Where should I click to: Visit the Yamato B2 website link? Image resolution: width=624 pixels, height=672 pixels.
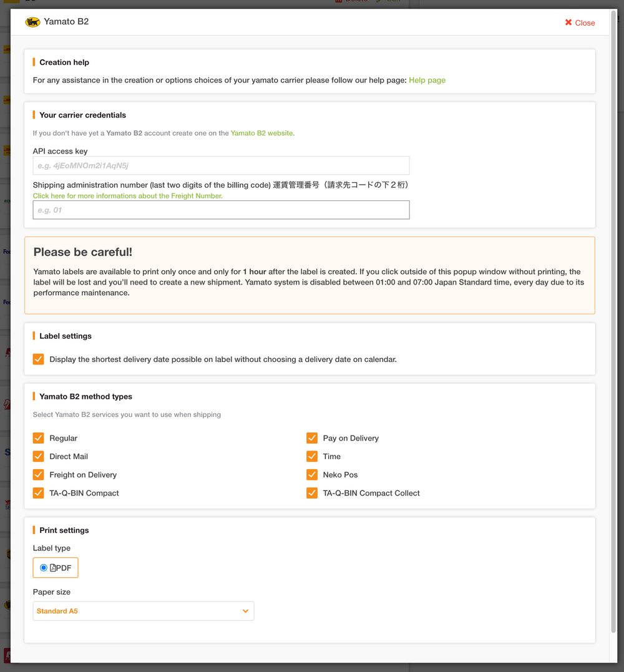[261, 133]
